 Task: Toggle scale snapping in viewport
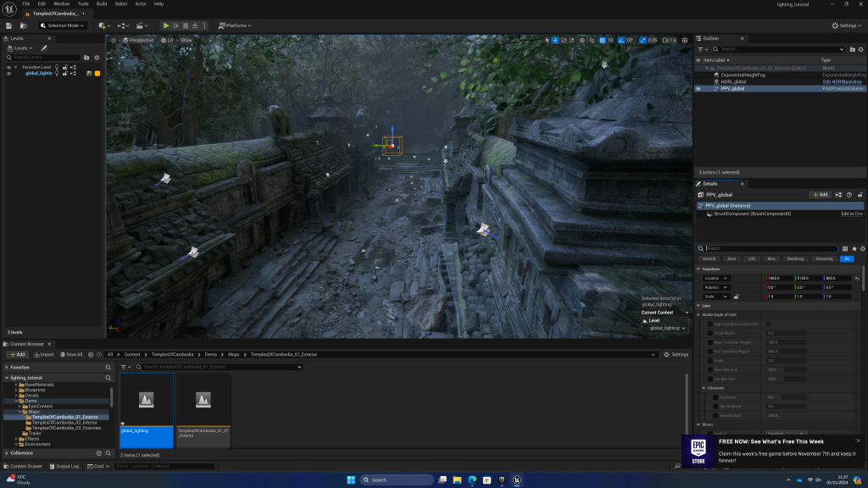click(643, 40)
